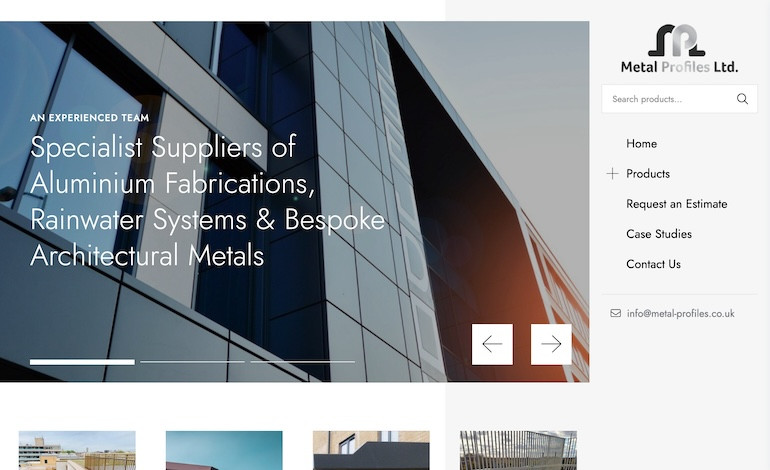Select Request an Estimate link
The height and width of the screenshot is (470, 770).
677,204
